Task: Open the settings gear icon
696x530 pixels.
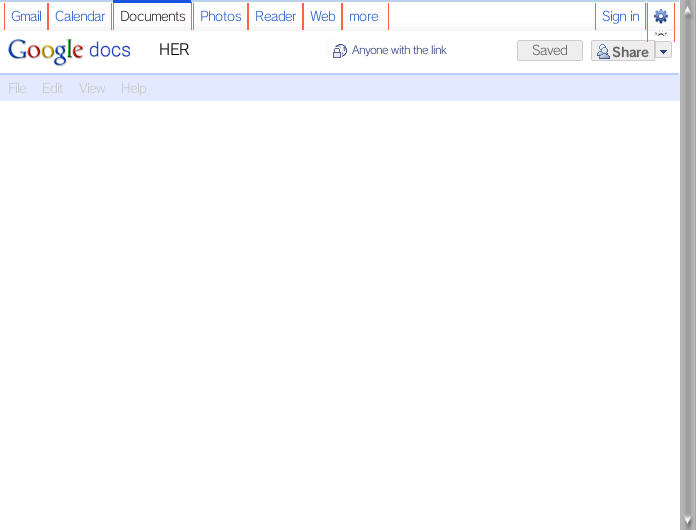Action: pyautogui.click(x=660, y=16)
